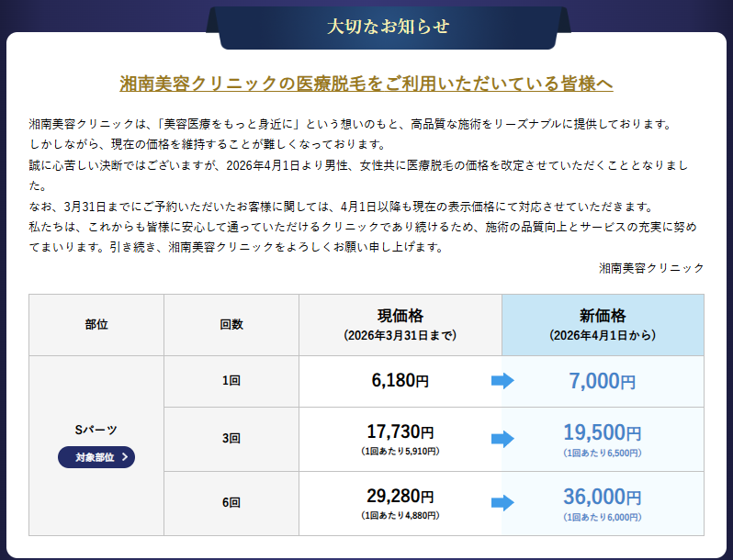Select the 6回 row label
This screenshot has width=733, height=560.
click(231, 503)
